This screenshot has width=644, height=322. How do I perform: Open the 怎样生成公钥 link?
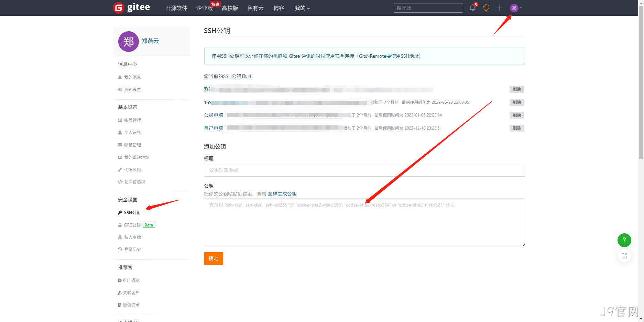click(x=282, y=194)
